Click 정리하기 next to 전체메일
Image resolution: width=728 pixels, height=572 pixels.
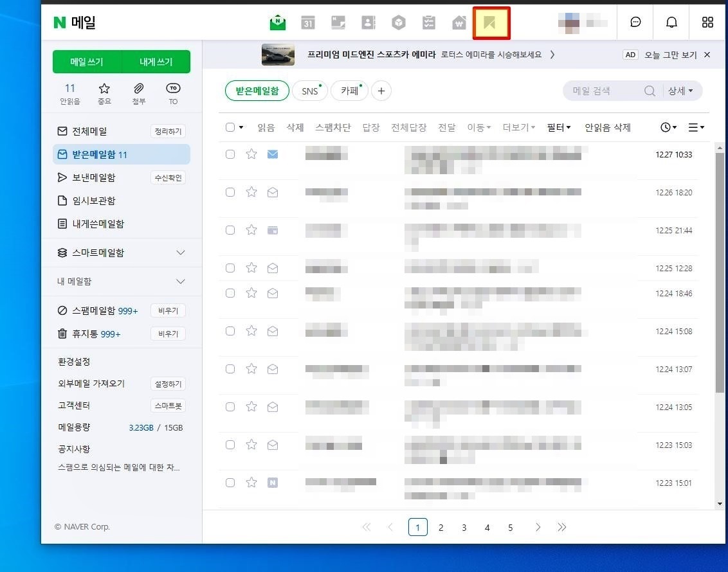(168, 131)
